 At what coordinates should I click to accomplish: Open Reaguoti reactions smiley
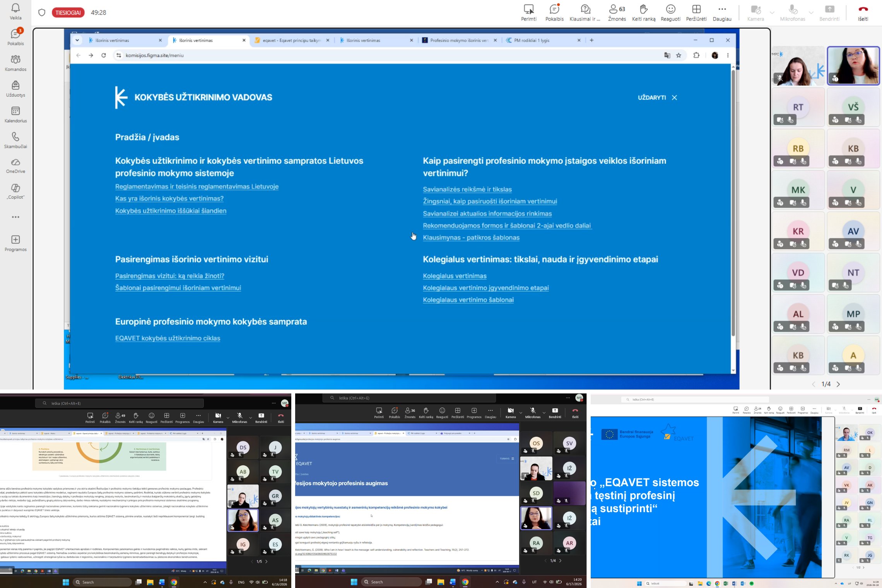pyautogui.click(x=670, y=12)
